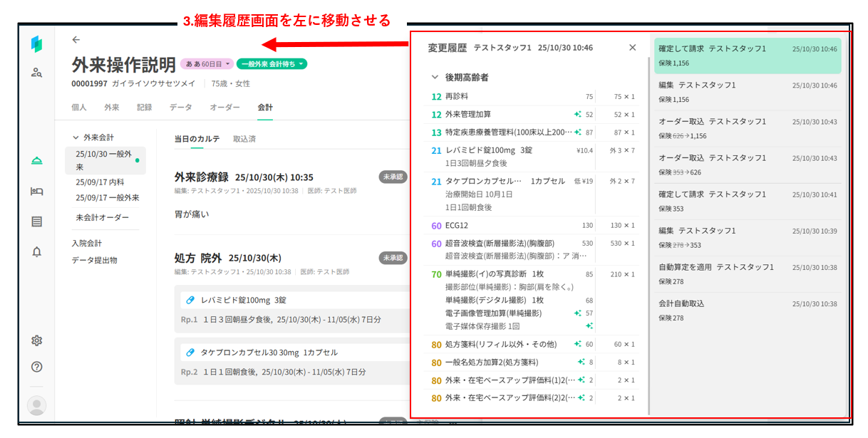The image size is (868, 438).
Task: Switch to the 取込済 tab
Action: (x=244, y=139)
